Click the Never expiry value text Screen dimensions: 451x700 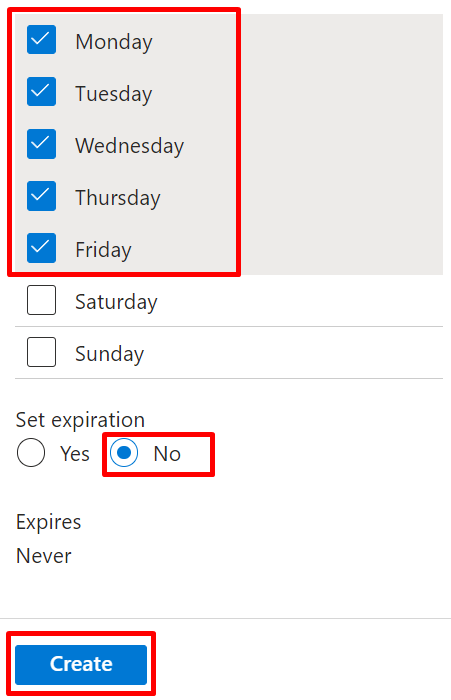[x=44, y=556]
